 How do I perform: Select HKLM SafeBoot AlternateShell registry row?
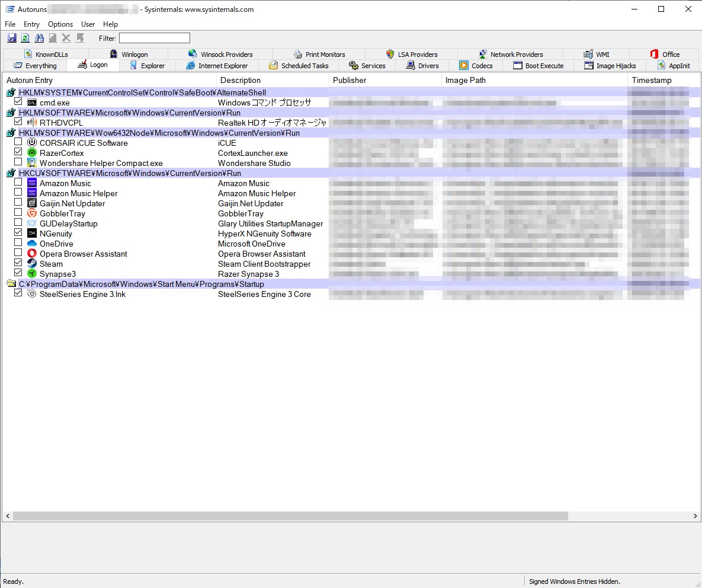(x=351, y=92)
